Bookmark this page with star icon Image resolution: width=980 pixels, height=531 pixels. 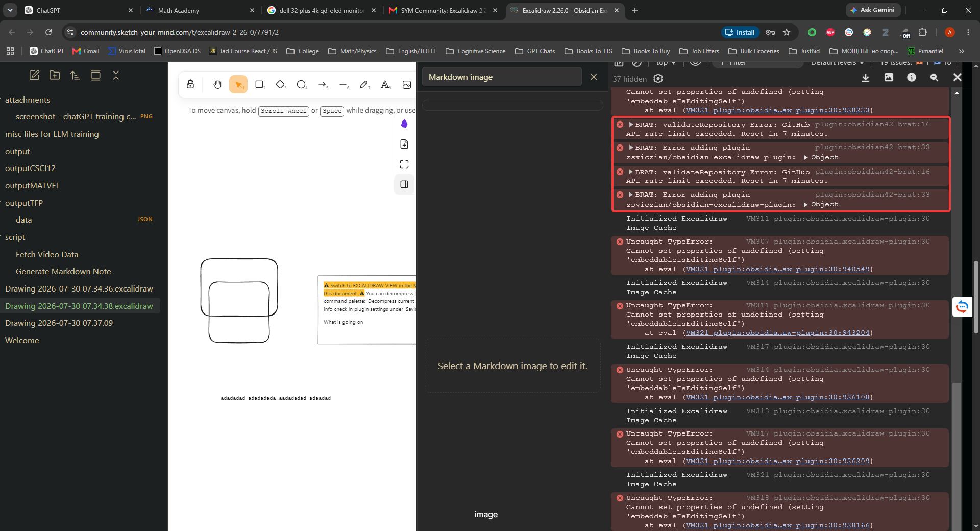tap(787, 32)
